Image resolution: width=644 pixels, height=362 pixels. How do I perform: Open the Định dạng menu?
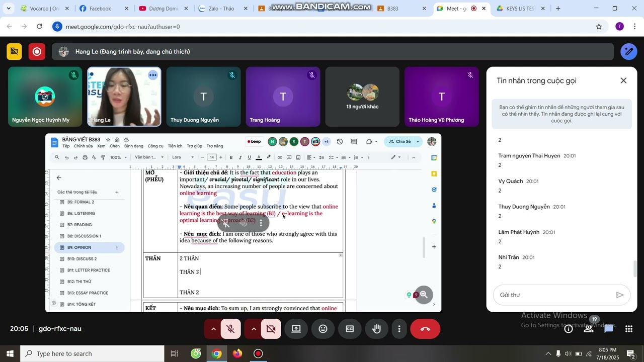[x=134, y=146]
